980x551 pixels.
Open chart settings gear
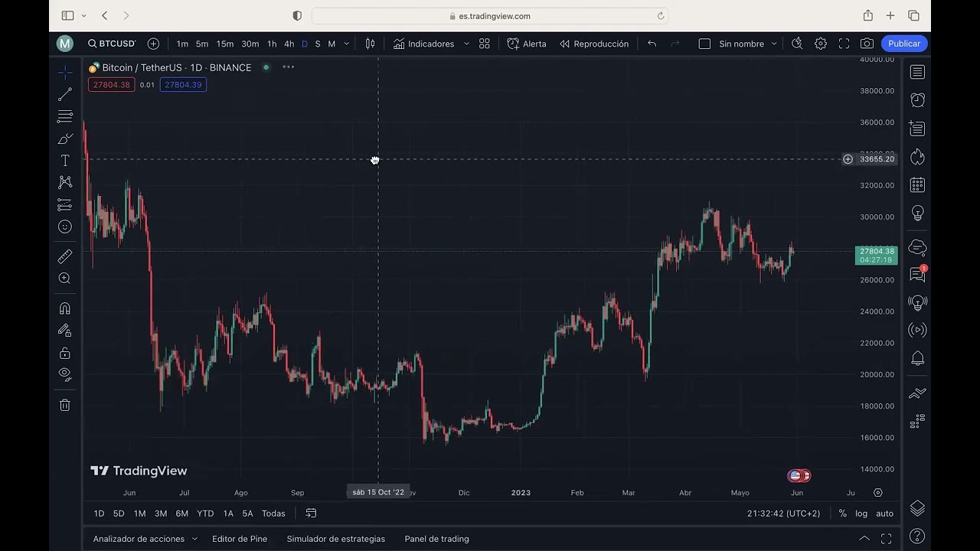821,44
